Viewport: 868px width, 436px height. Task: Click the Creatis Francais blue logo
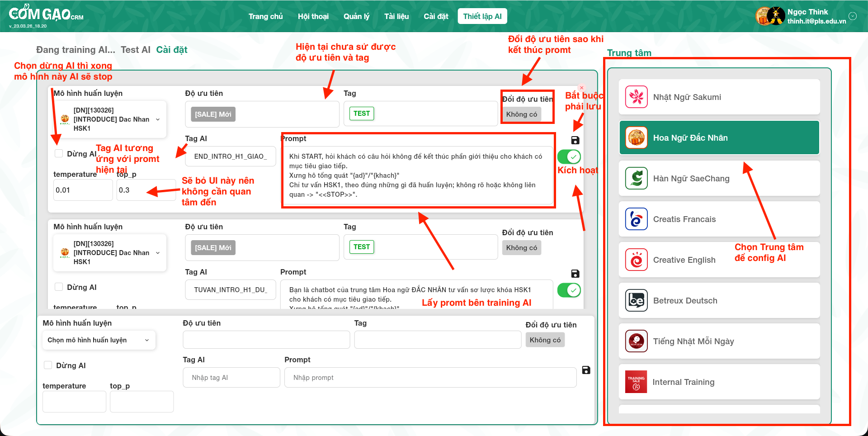click(637, 219)
